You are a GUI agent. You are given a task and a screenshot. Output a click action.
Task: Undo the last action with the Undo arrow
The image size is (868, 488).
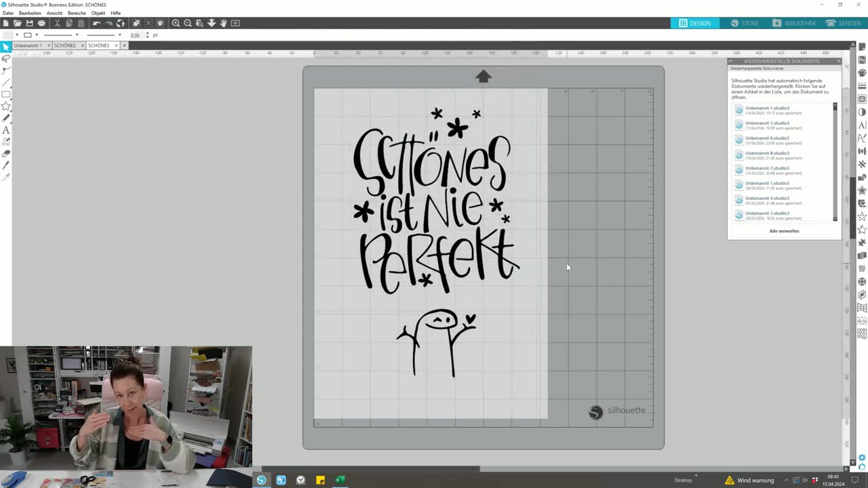click(96, 23)
